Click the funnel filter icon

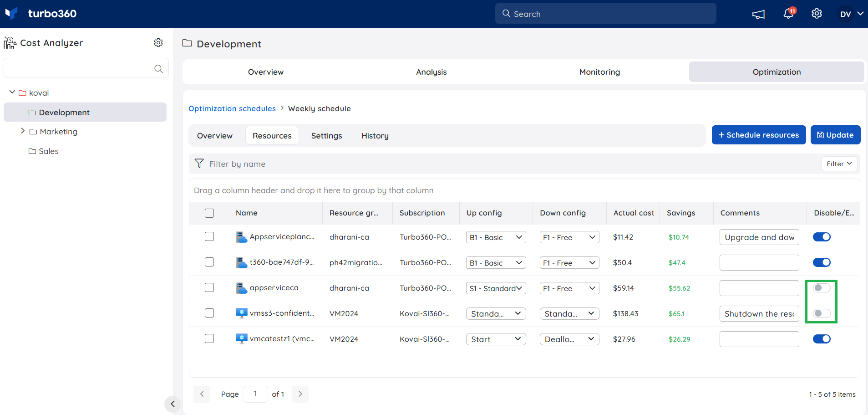pos(199,164)
